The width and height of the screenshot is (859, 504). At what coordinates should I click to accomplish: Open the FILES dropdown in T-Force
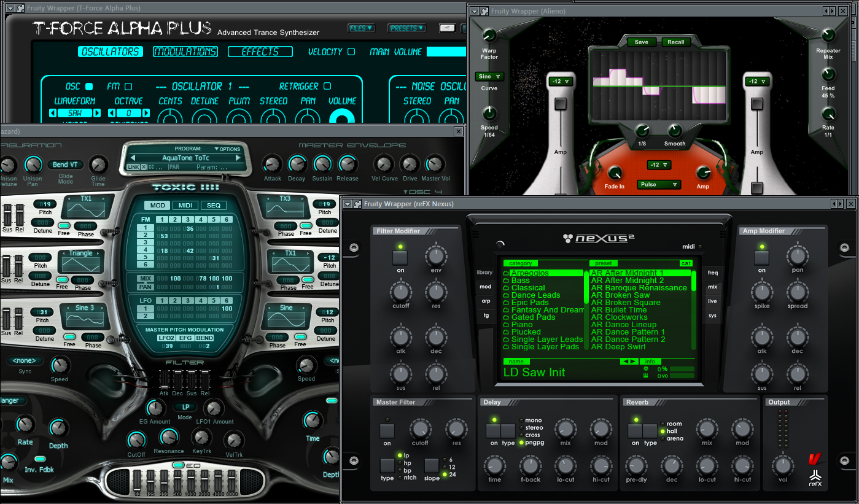point(361,28)
